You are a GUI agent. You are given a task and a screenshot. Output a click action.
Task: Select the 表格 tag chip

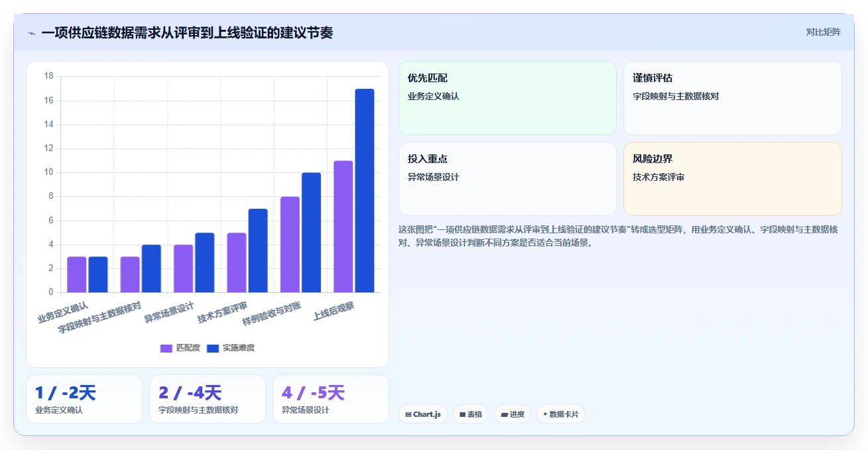coord(471,414)
